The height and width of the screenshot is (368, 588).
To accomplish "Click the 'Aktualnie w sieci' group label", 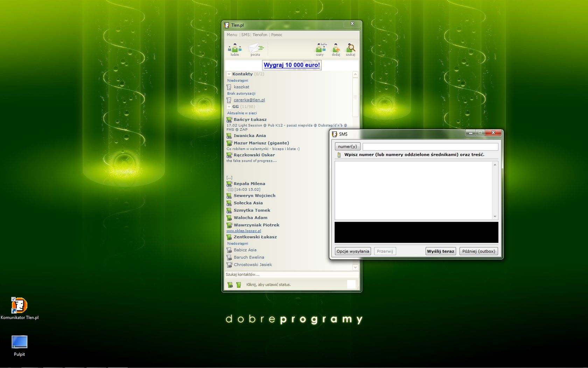I will 242,113.
